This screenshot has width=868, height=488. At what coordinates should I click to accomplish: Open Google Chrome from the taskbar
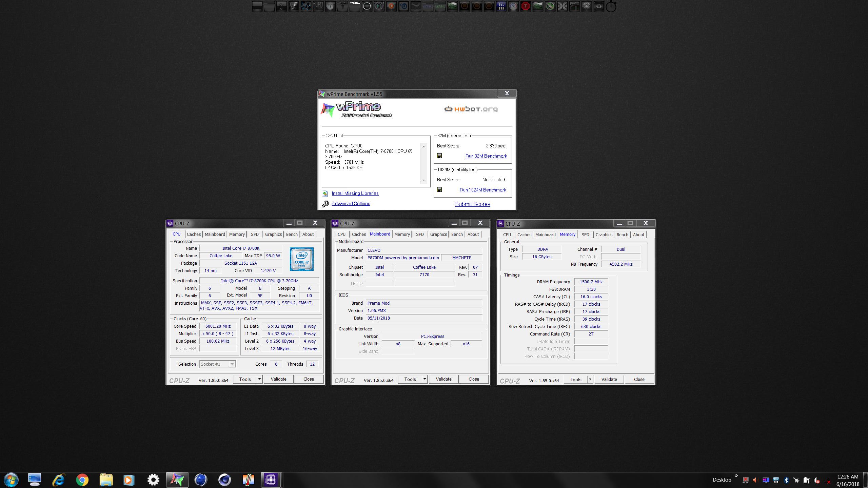(x=82, y=480)
